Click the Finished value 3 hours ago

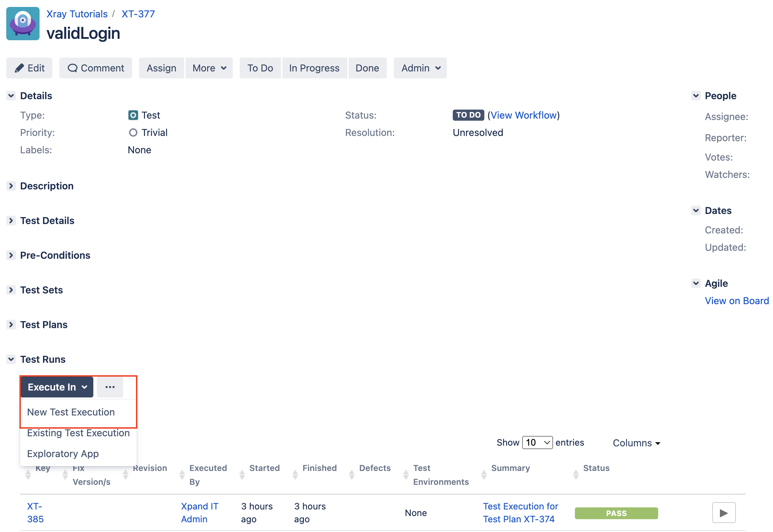310,513
